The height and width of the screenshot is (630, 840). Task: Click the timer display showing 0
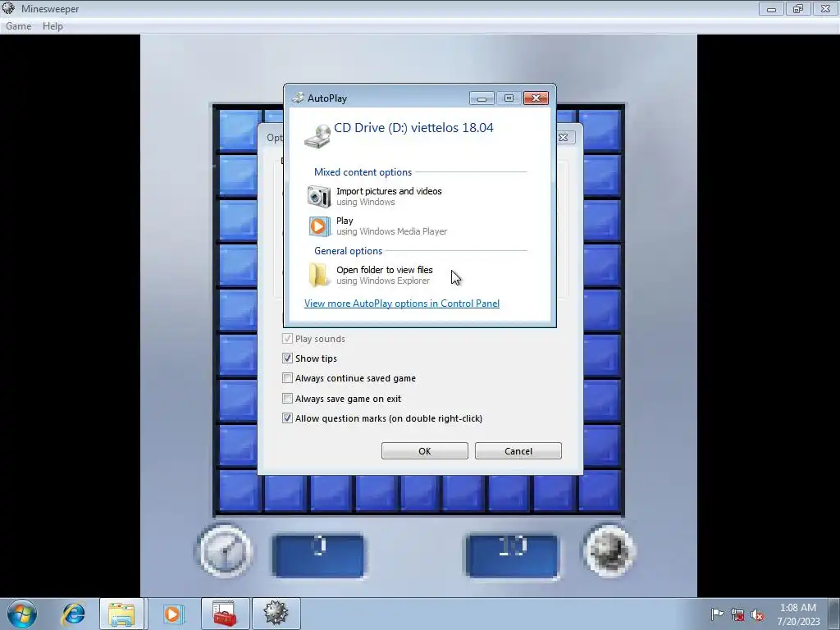(x=319, y=555)
